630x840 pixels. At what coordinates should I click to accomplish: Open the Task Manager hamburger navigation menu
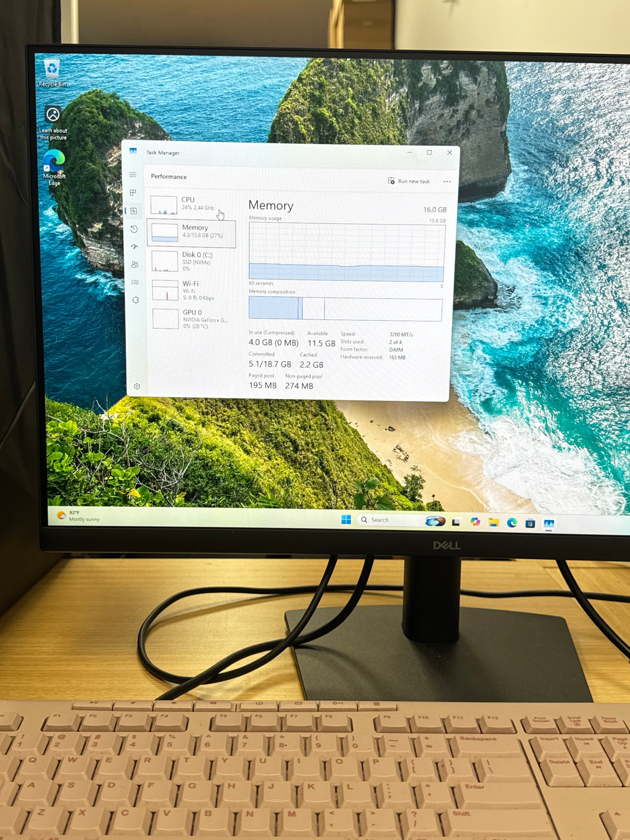click(133, 175)
